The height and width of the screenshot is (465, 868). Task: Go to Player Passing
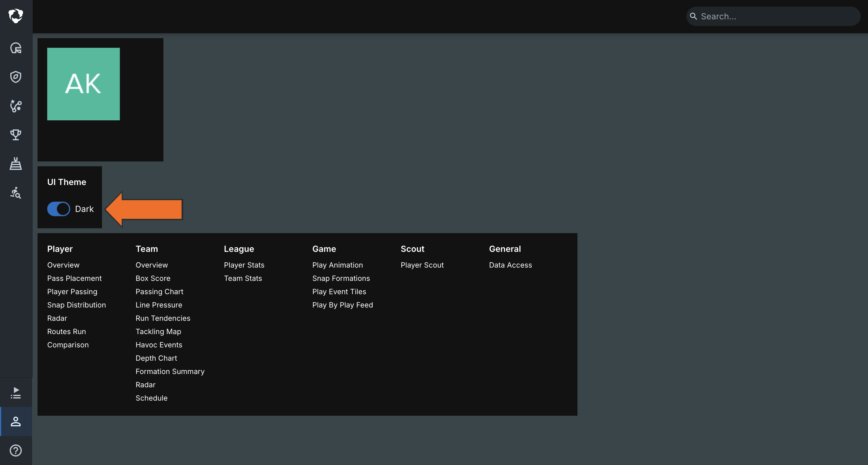pos(72,291)
